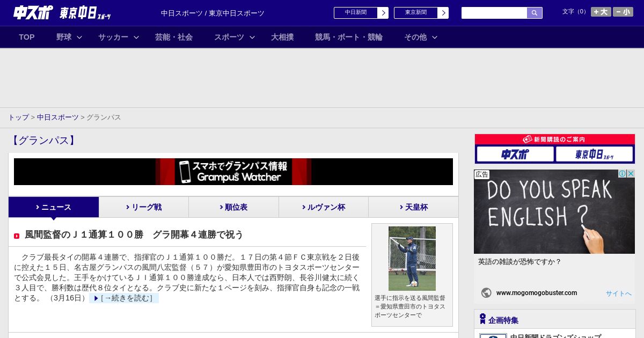The height and width of the screenshot is (338, 644).
Task: Click the 中スポ subscription banner button
Action: 515,155
